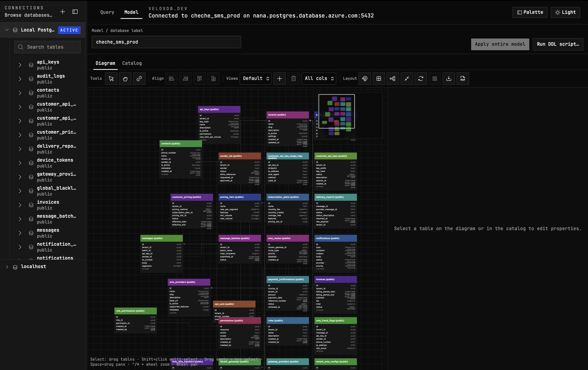Viewport: 588px width, 370px height.
Task: Open the All cols dropdown
Action: (x=319, y=79)
